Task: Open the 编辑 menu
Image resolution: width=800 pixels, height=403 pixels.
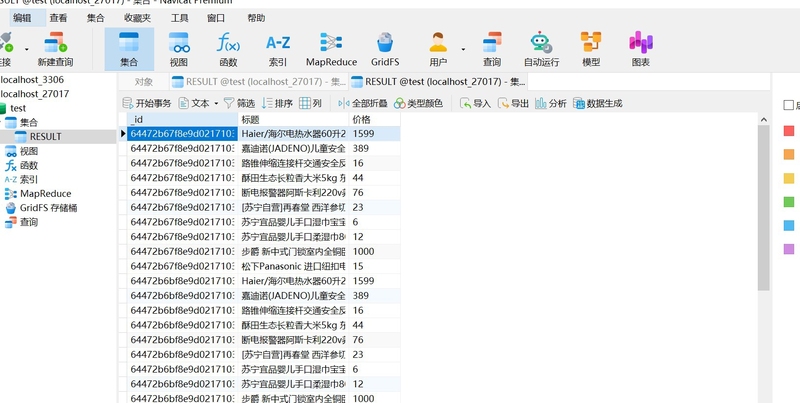Action: 22,18
